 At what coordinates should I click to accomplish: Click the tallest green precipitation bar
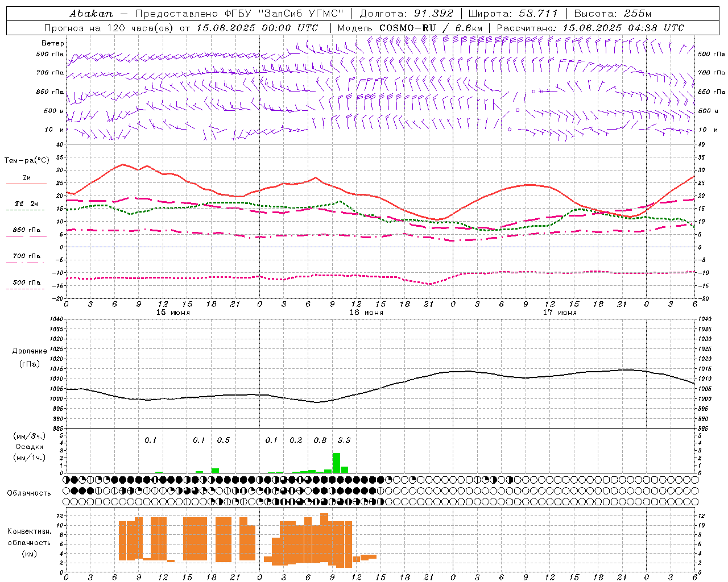336,463
